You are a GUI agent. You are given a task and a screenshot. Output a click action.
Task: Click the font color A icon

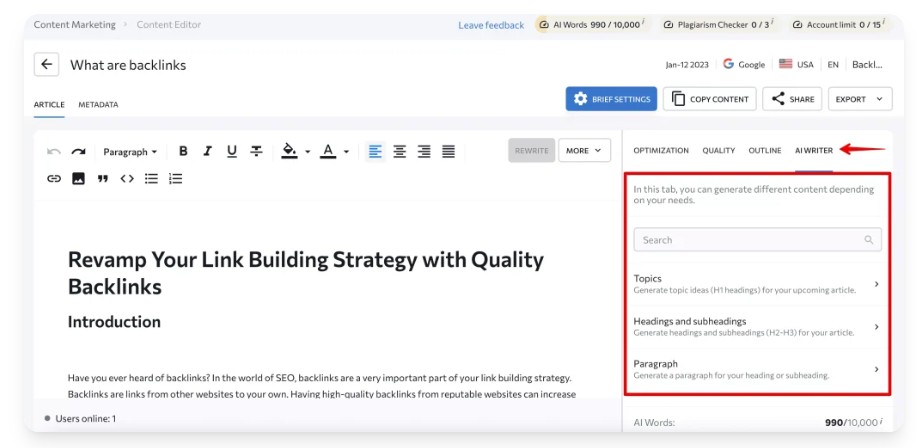[x=328, y=151]
